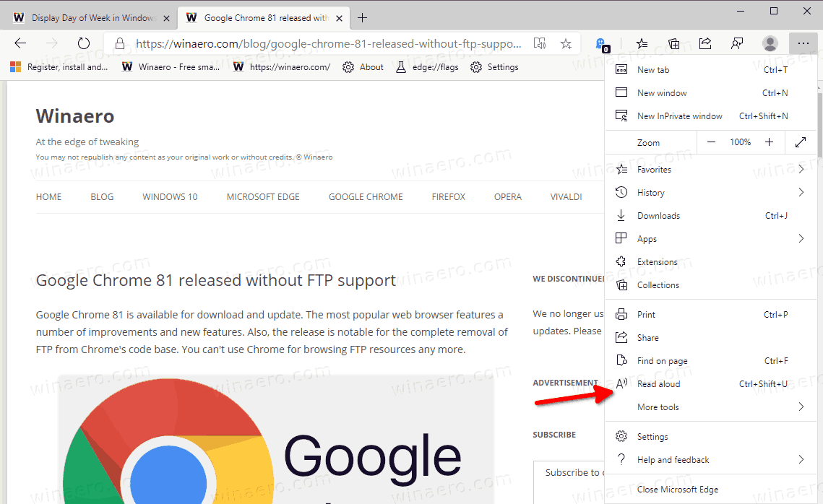Expand the Apps submenu
Image resolution: width=823 pixels, height=504 pixels.
647,238
